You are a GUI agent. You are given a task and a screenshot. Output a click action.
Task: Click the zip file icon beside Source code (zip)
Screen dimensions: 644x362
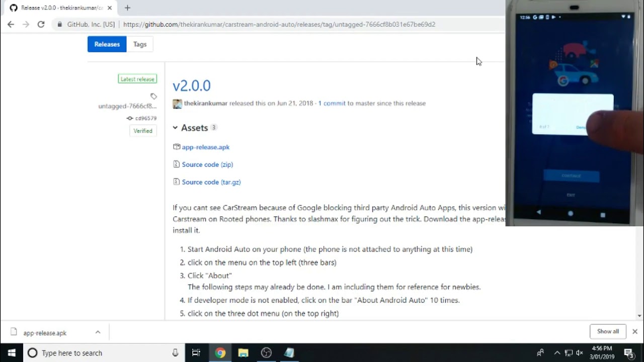point(176,164)
